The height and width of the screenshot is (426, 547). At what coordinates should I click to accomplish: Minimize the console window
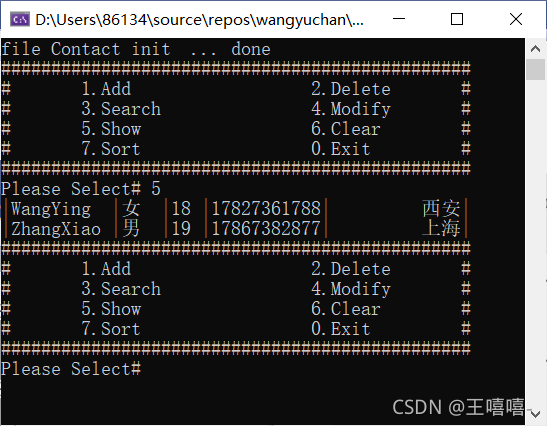tap(399, 19)
